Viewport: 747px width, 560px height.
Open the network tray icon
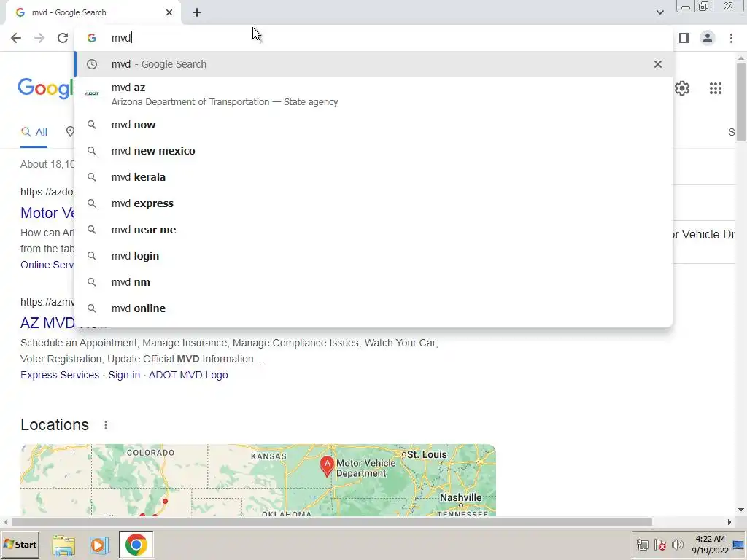click(642, 545)
